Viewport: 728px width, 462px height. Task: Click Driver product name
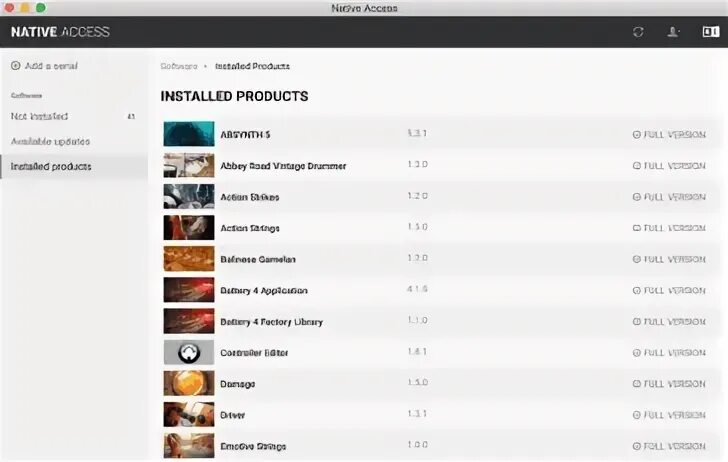[233, 415]
